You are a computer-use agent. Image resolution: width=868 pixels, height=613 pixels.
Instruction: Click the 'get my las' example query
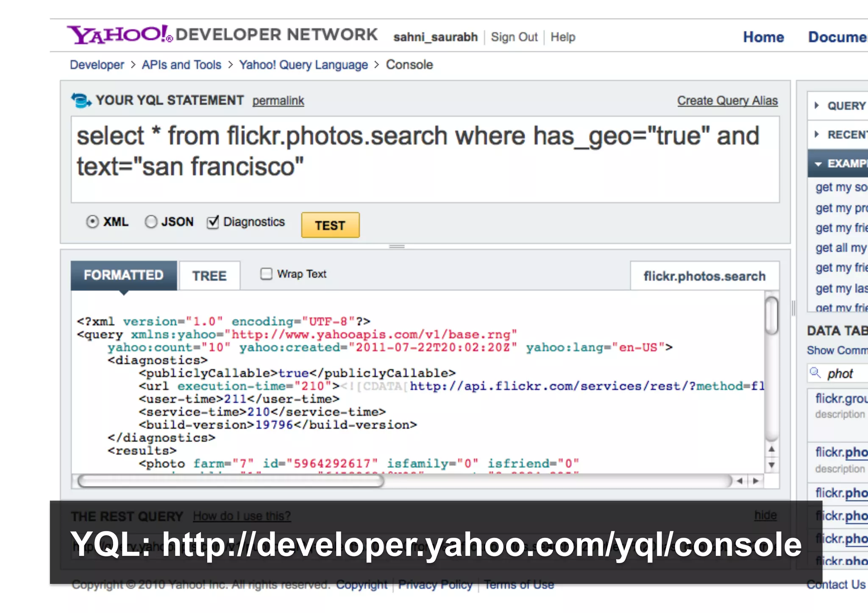841,288
